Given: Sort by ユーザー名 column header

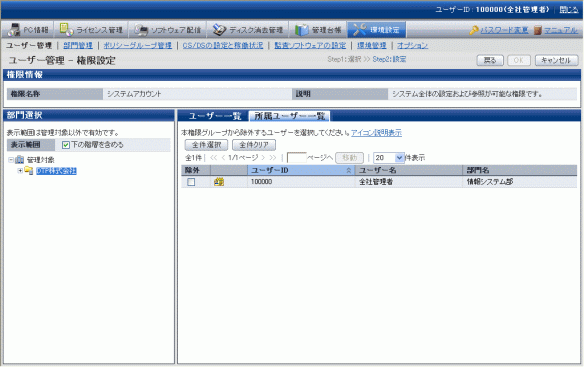Looking at the screenshot, I should 409,170.
